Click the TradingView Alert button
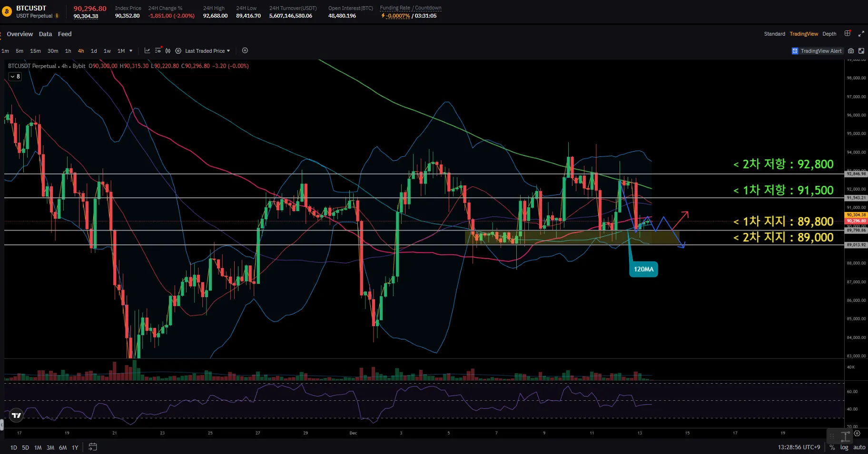The height and width of the screenshot is (454, 868). (817, 51)
